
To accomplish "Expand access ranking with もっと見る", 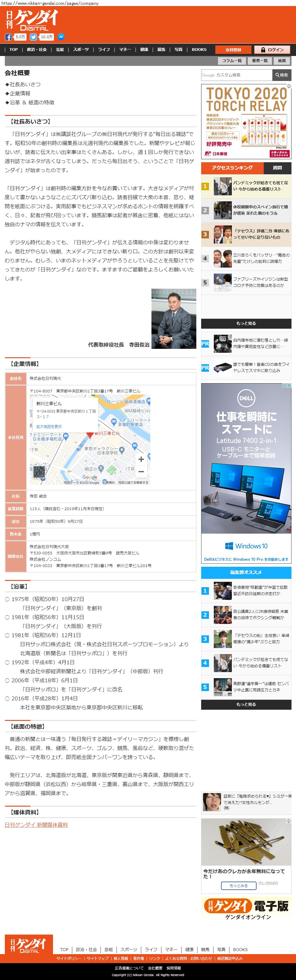I will point(246,323).
